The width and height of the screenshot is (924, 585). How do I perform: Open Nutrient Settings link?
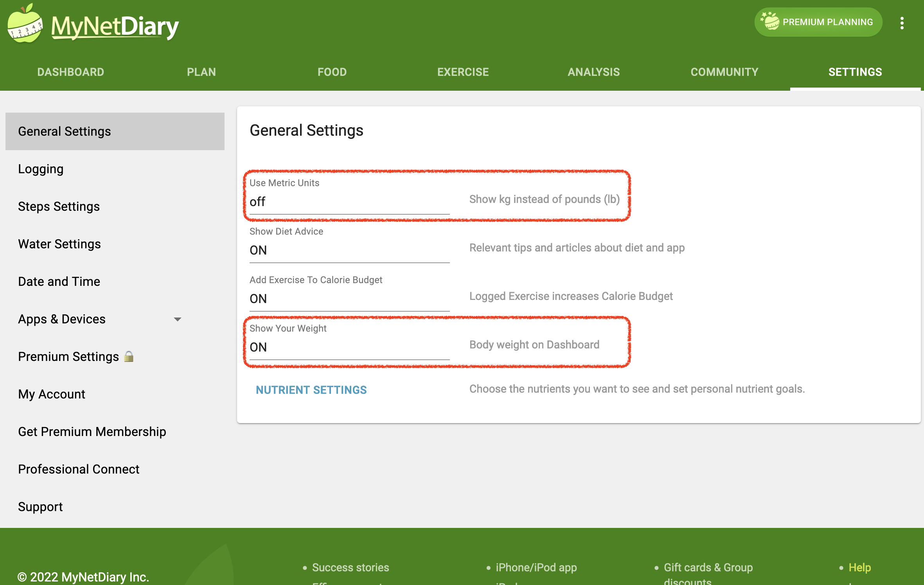(x=311, y=390)
